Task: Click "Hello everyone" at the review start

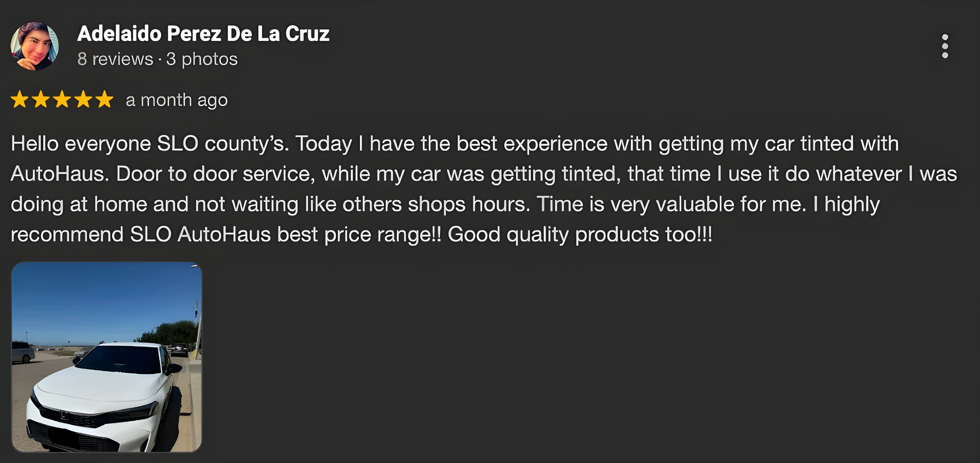Action: point(81,144)
